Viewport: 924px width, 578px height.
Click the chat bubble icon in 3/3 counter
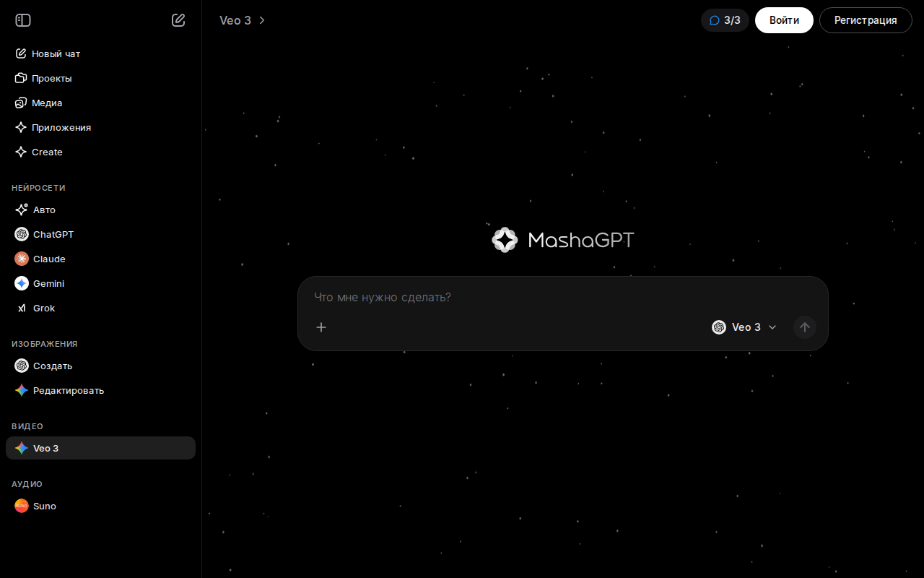(x=715, y=20)
